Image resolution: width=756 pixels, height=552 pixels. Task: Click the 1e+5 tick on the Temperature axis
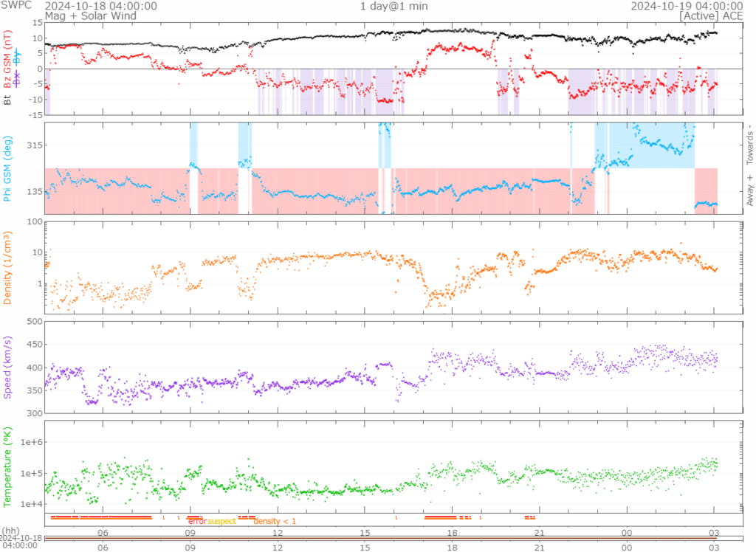[x=31, y=473]
